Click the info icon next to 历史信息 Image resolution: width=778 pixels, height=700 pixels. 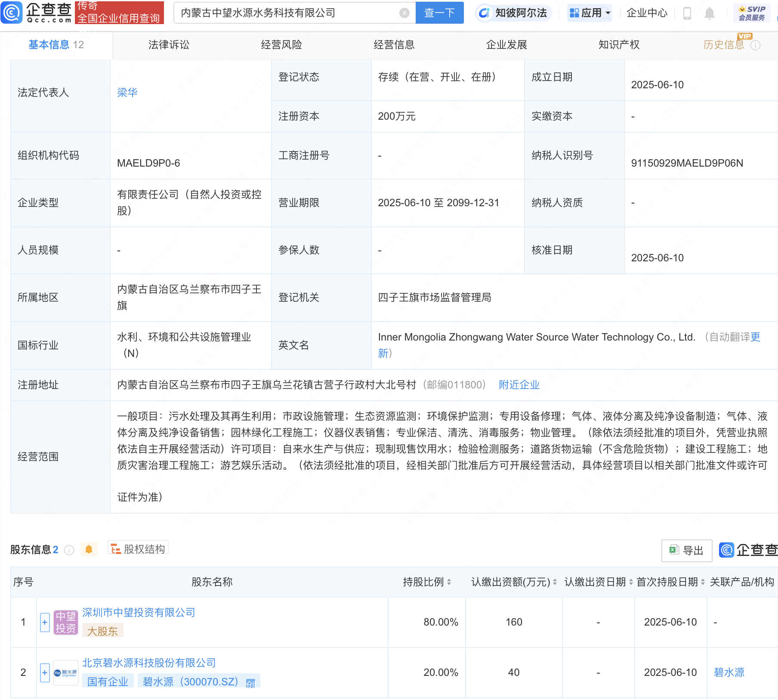(756, 45)
